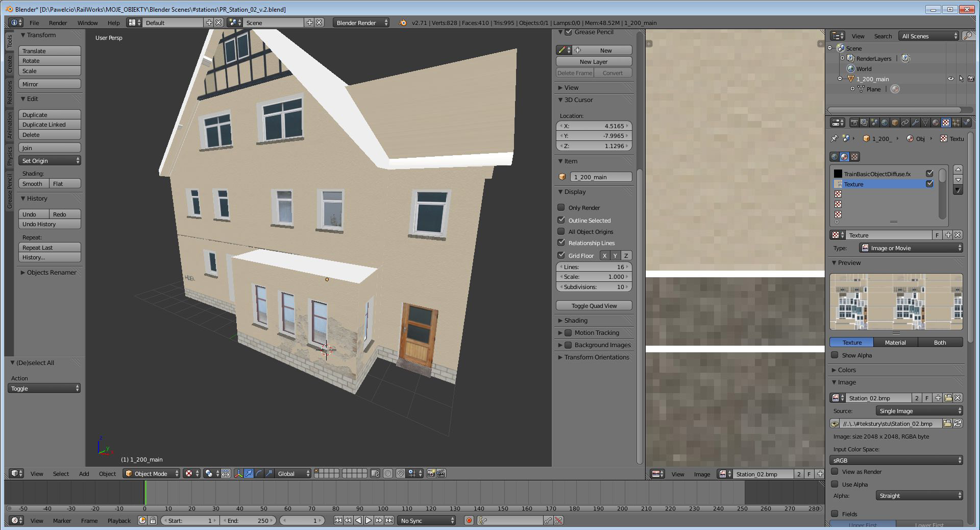The height and width of the screenshot is (530, 980).
Task: Click the record auto-keyframe button
Action: (469, 520)
